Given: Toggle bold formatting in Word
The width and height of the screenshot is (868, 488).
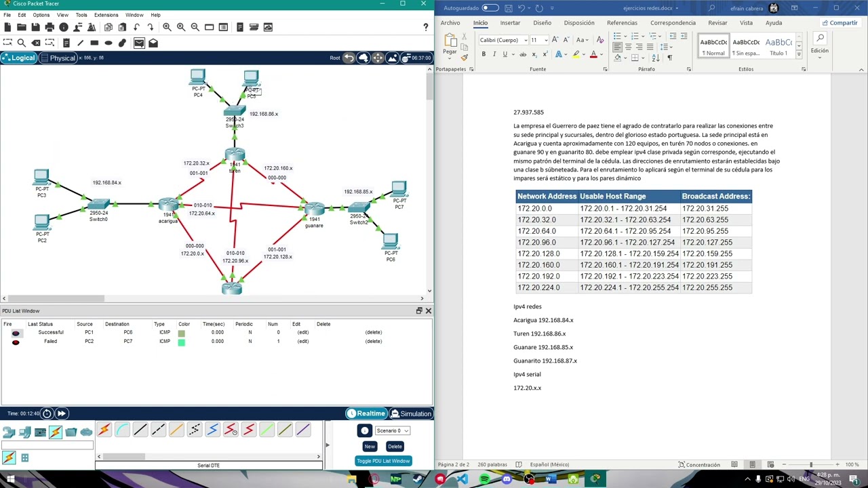Looking at the screenshot, I should click(x=484, y=54).
